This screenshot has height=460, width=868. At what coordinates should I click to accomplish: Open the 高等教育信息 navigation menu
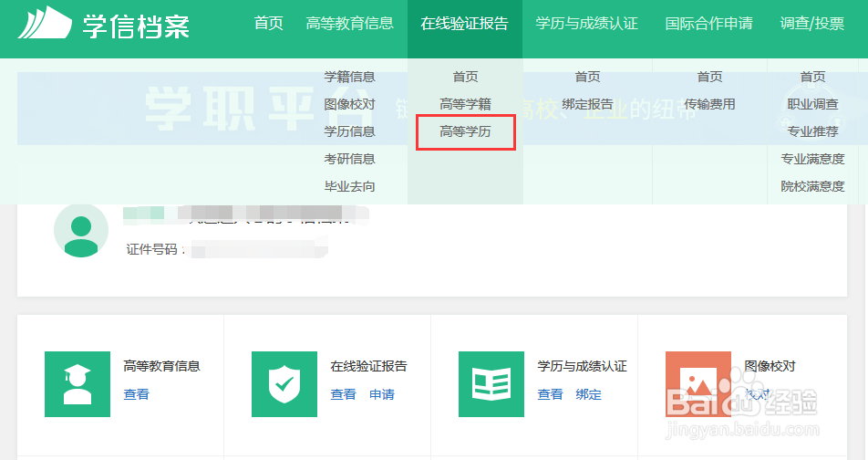point(350,24)
